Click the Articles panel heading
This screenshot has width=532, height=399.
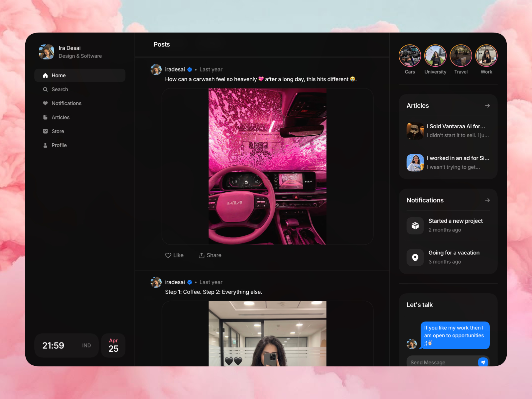point(418,106)
